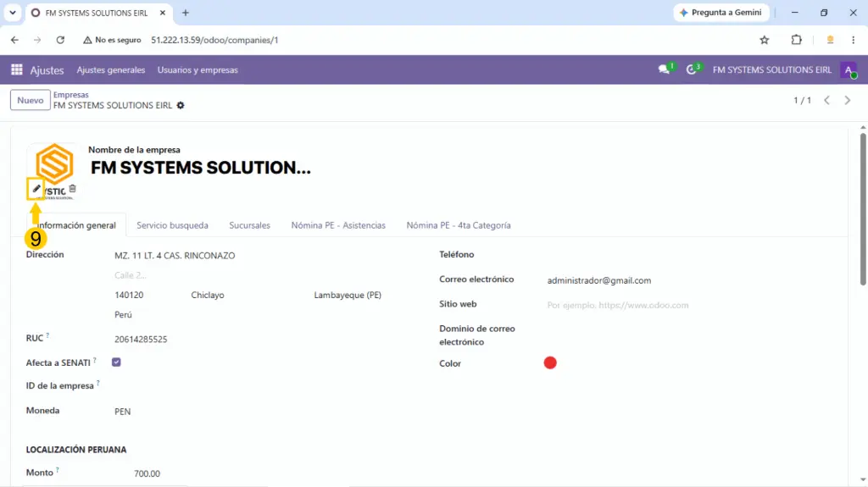
Task: Open browser extensions puzzle icon
Action: pos(796,40)
